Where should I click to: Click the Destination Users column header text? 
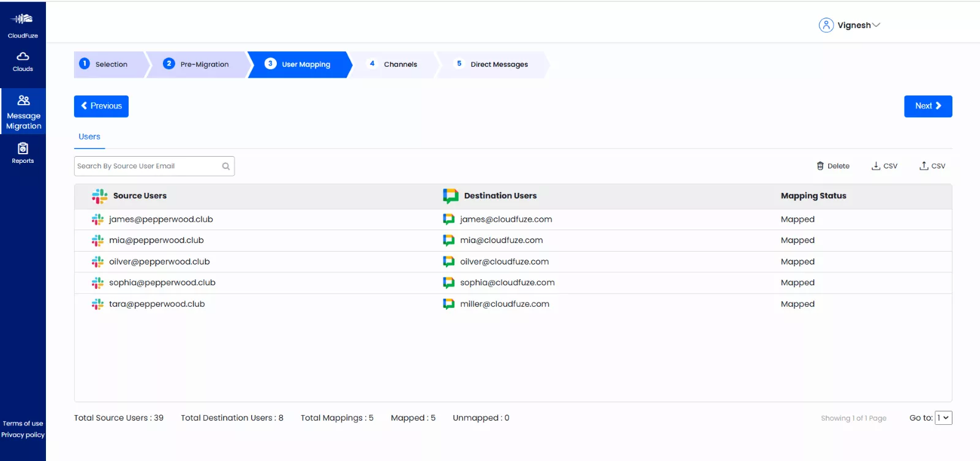click(500, 196)
